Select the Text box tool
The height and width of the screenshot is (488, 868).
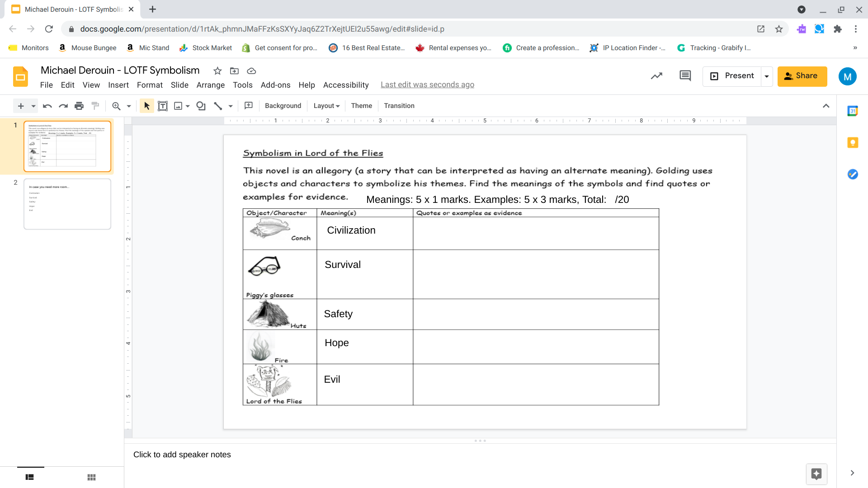(163, 106)
